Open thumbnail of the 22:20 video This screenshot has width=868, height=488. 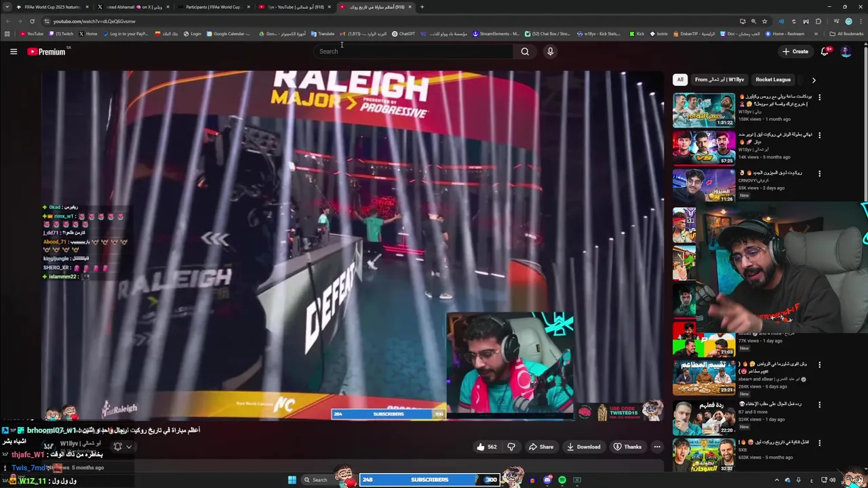pos(704,417)
